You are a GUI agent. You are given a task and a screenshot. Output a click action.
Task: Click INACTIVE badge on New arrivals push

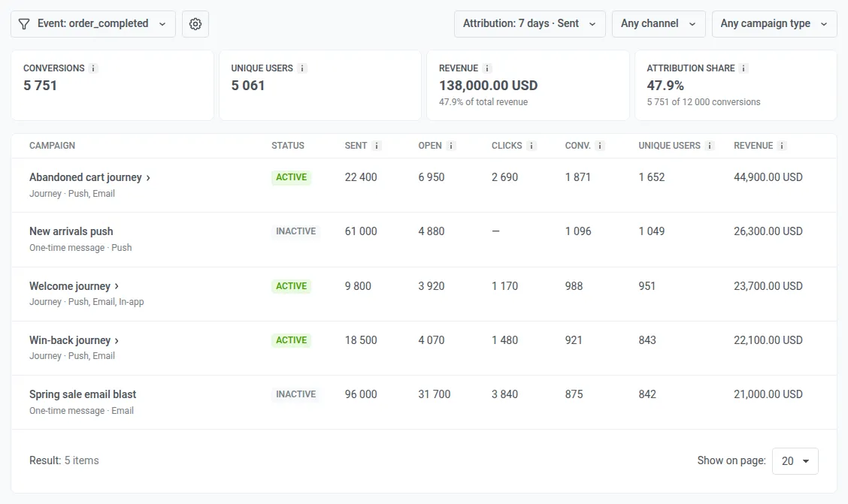296,231
